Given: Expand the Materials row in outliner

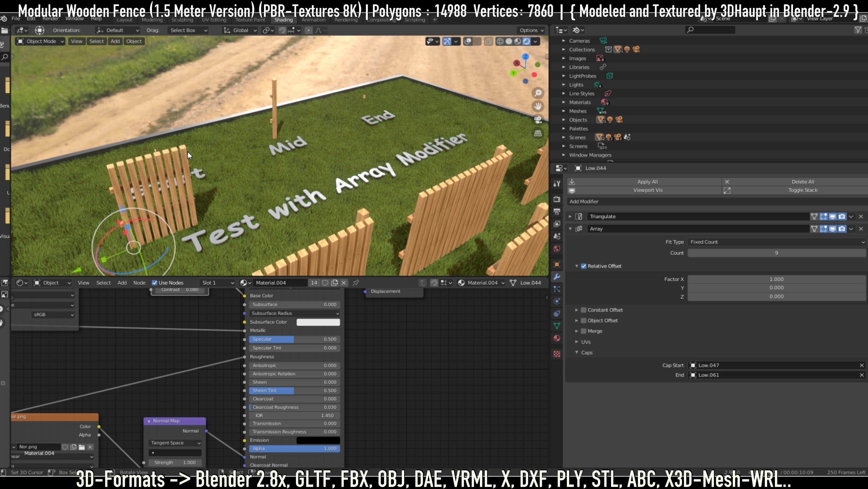Looking at the screenshot, I should click(x=563, y=102).
